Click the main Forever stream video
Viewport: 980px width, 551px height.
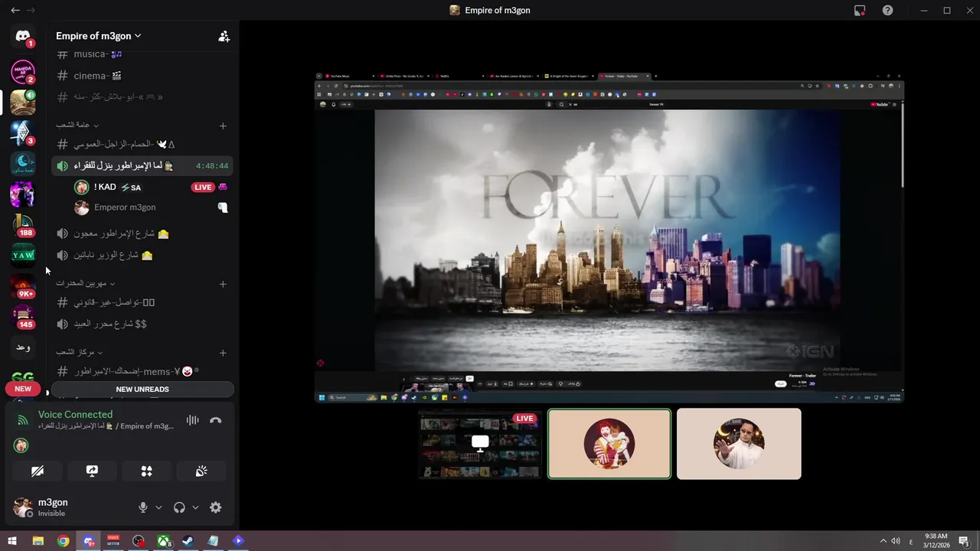(609, 237)
